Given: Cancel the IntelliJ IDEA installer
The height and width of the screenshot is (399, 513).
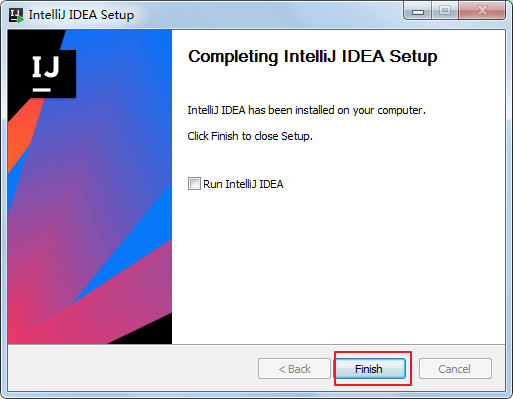Looking at the screenshot, I should pos(455,369).
